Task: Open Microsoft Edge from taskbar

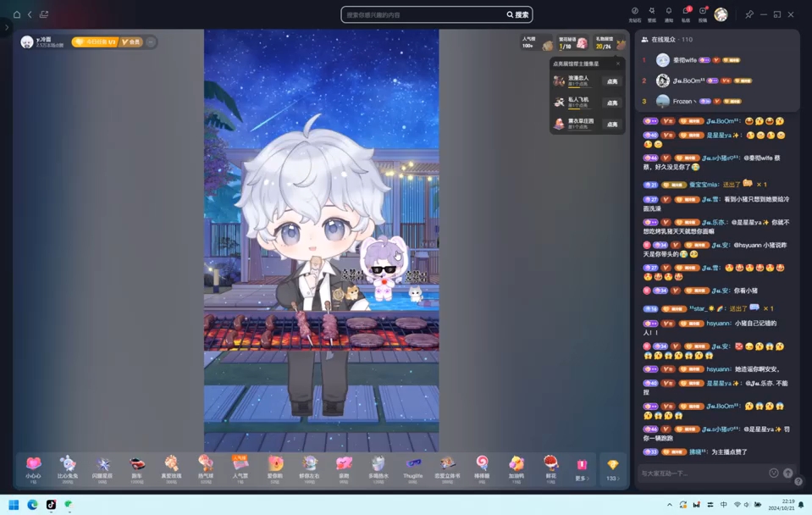Action: point(33,505)
